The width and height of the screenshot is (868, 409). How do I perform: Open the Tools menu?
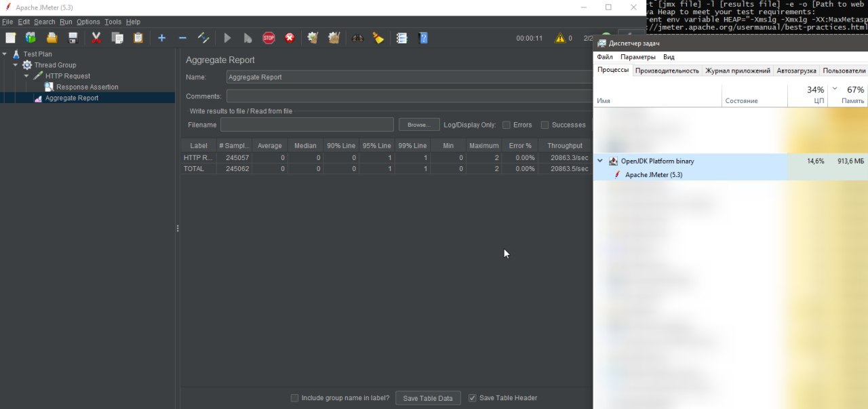pos(113,22)
